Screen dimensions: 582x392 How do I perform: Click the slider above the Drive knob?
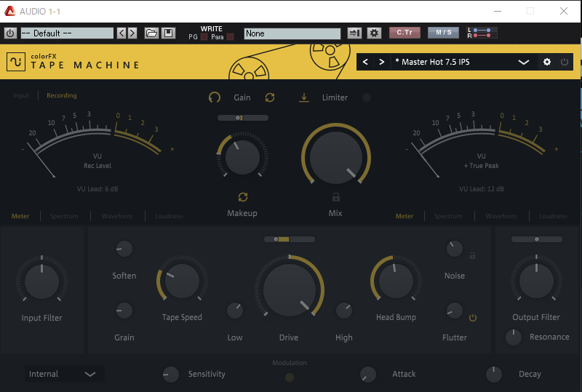pos(290,239)
